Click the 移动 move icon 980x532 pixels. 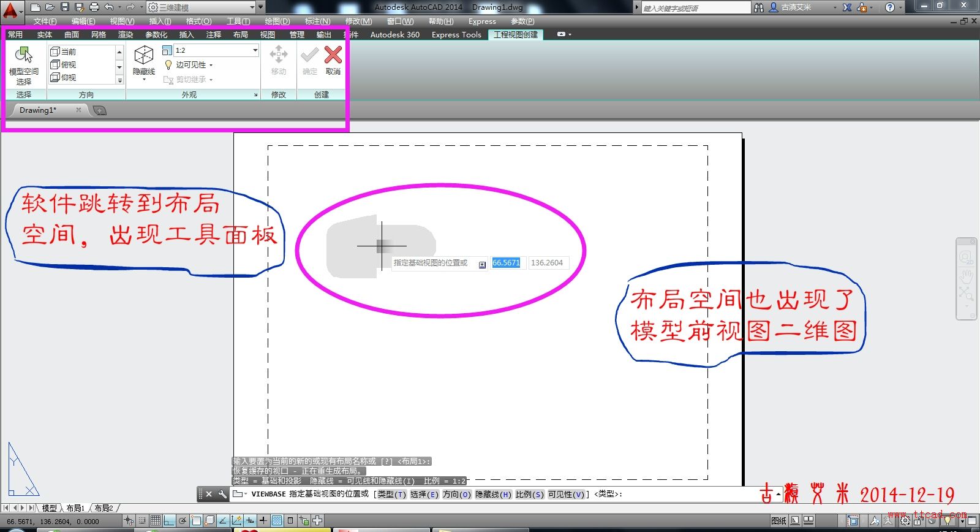[279, 55]
